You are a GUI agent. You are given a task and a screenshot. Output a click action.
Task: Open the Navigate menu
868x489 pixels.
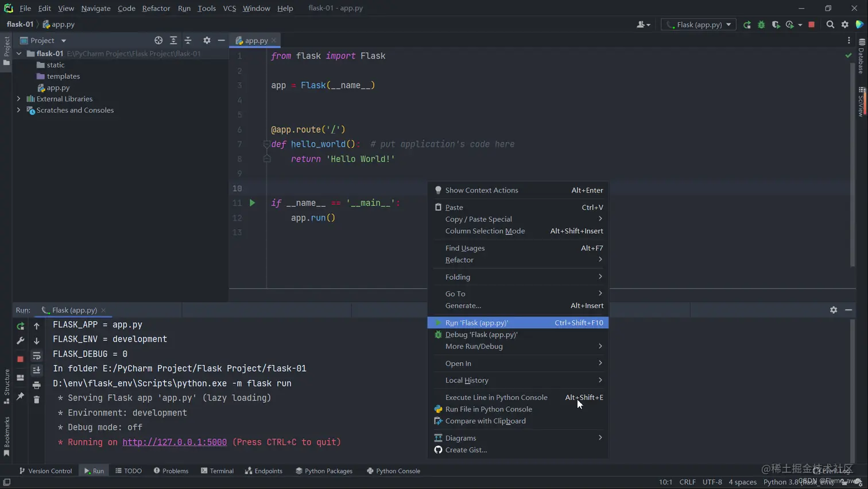[x=96, y=8]
